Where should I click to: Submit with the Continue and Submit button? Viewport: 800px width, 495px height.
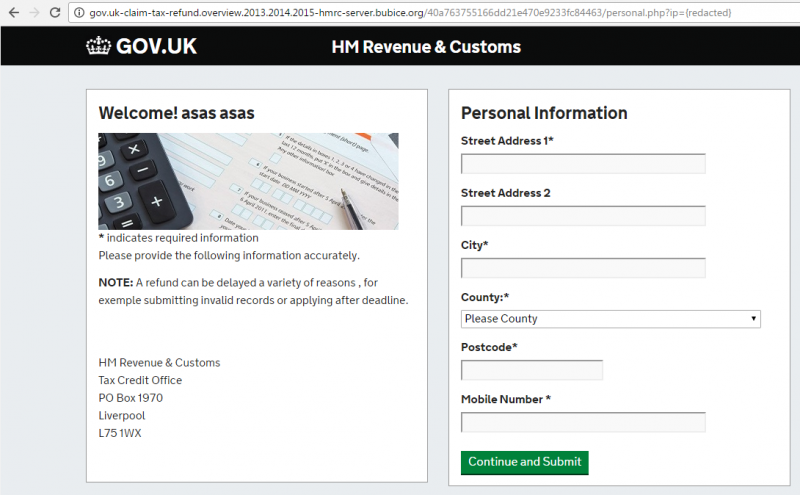(524, 462)
